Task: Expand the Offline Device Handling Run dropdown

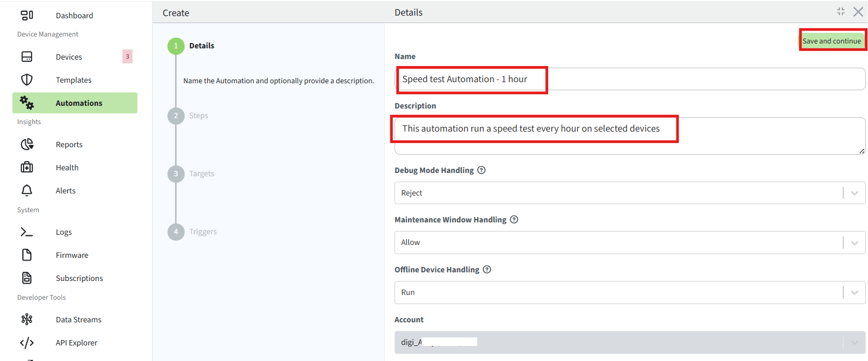Action: (854, 293)
